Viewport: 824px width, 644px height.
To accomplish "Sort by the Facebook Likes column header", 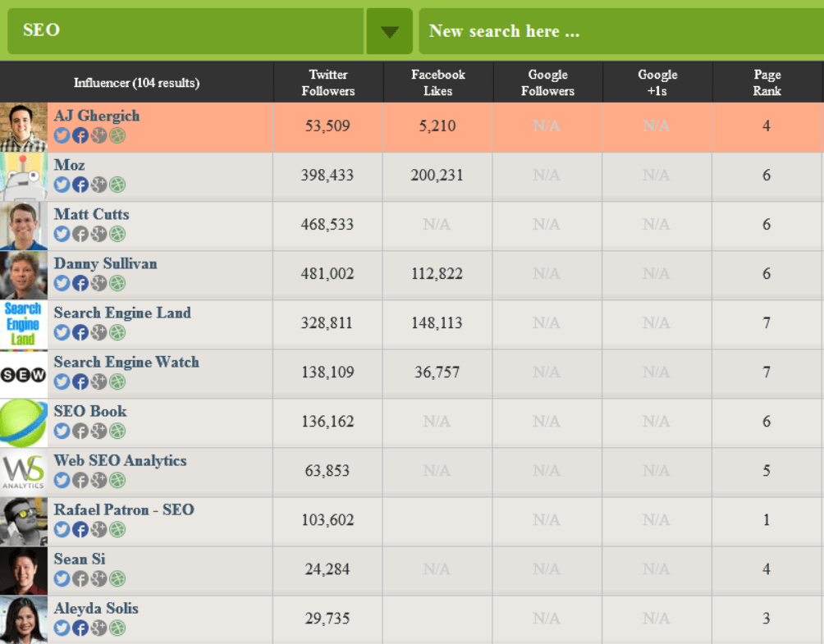I will click(438, 83).
